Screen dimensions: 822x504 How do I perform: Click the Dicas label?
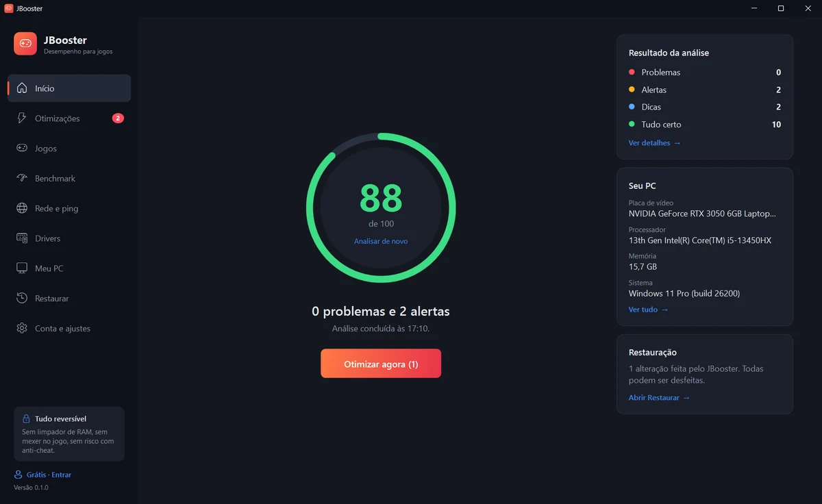click(651, 107)
